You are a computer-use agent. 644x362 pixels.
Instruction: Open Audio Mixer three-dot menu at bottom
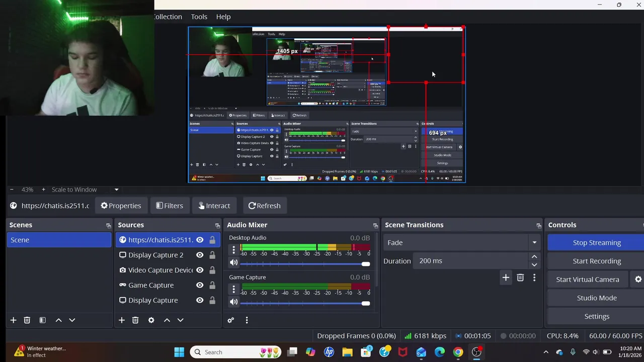[x=247, y=320]
